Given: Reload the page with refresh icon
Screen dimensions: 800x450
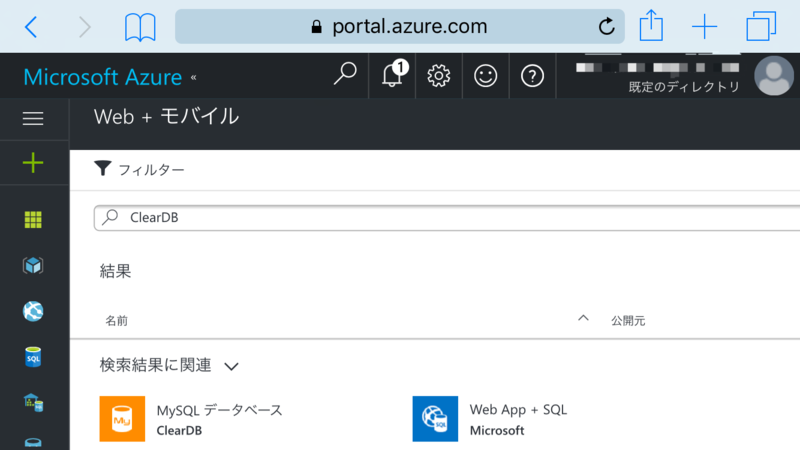Looking at the screenshot, I should pos(606,26).
